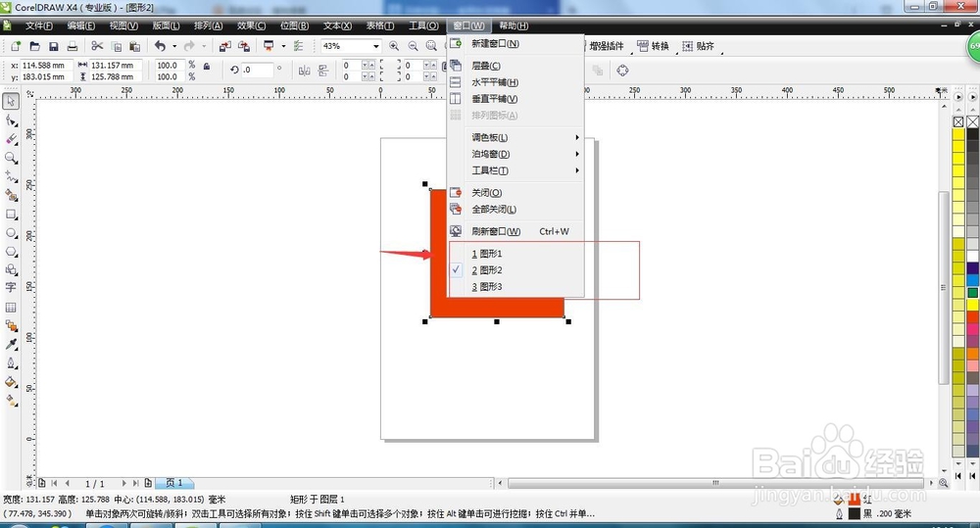
Task: Select the Smart fill tool
Action: (x=11, y=195)
